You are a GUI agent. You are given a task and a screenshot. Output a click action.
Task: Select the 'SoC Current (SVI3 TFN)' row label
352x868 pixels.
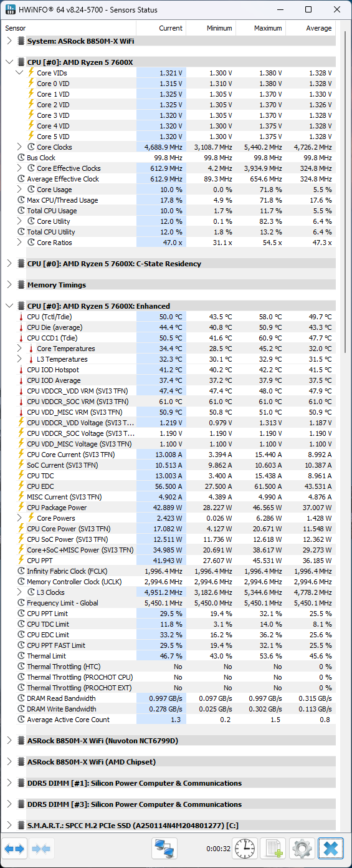coord(62,465)
